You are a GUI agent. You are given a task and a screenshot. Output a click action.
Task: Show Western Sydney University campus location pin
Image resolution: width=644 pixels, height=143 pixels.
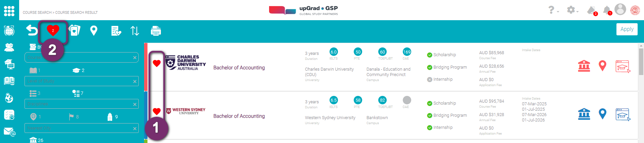tap(602, 114)
